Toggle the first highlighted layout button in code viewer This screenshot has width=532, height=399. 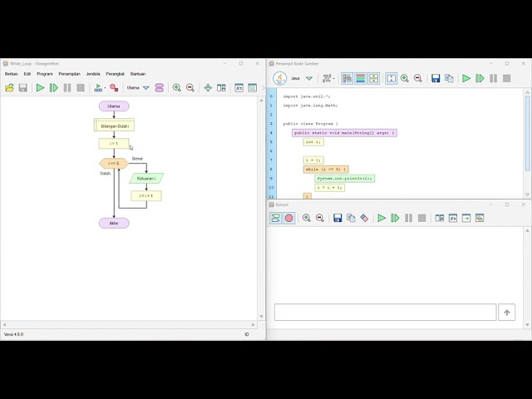pyautogui.click(x=347, y=78)
